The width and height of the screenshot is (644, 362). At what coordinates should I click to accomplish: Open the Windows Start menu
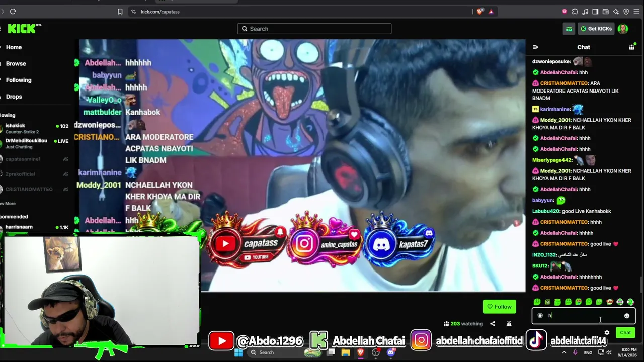[x=238, y=353]
